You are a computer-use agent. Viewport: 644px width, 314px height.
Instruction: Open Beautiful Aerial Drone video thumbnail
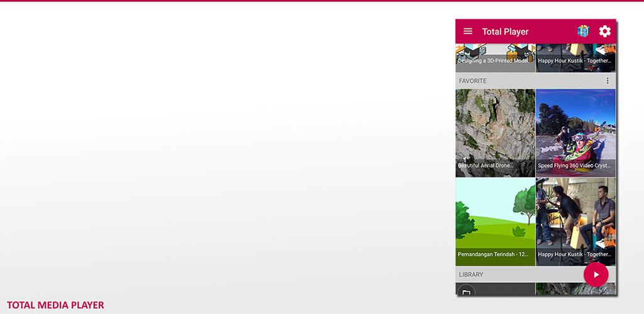coord(496,133)
